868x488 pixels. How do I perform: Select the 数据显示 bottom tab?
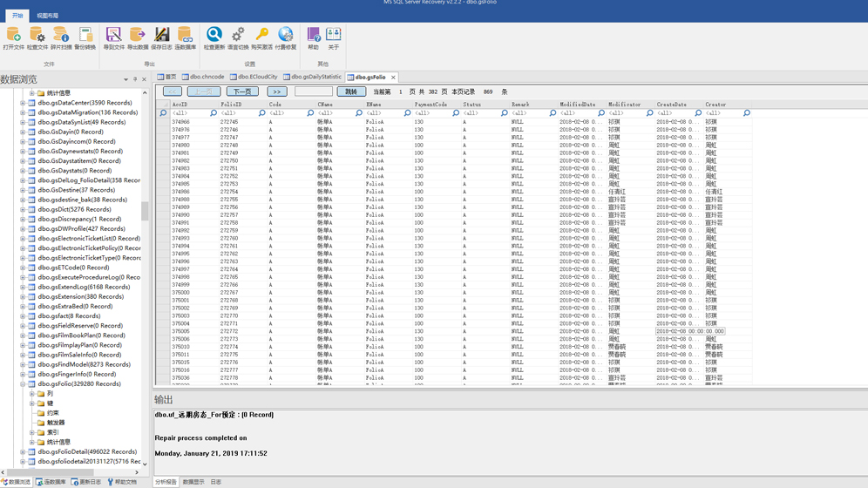pyautogui.click(x=193, y=482)
